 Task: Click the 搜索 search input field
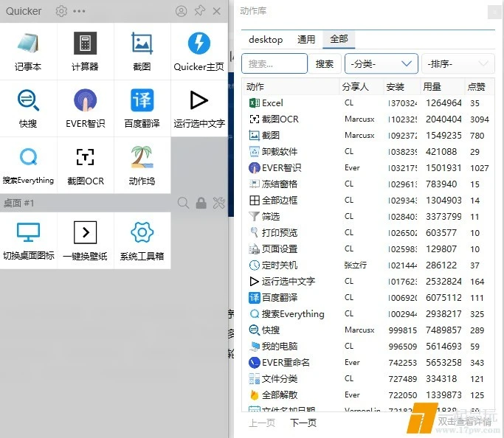pos(275,64)
